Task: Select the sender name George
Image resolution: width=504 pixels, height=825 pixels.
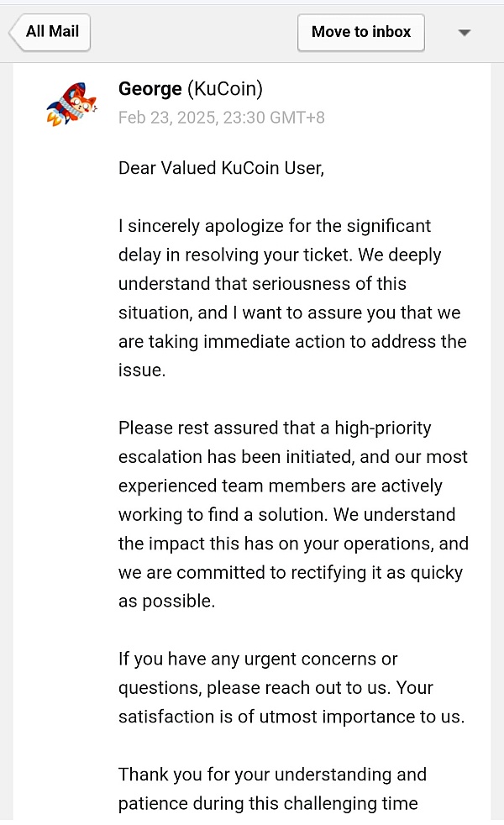Action: click(150, 89)
